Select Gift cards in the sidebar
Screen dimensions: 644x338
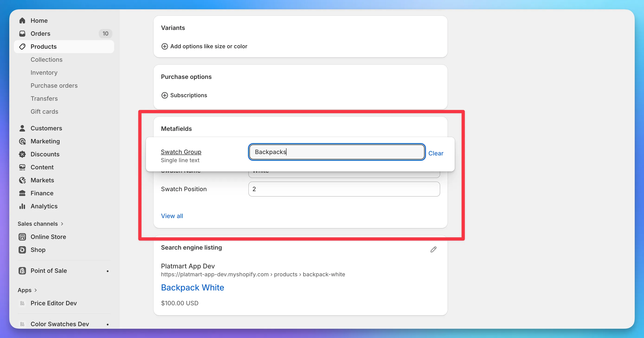(45, 112)
